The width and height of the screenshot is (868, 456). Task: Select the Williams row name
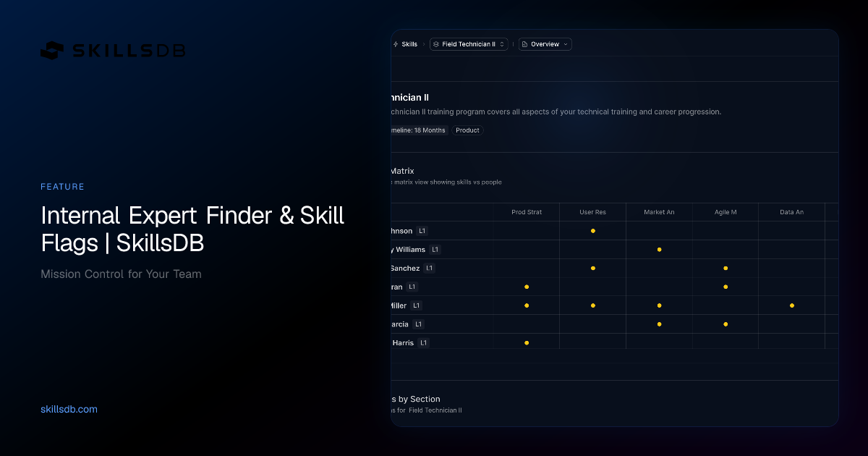[x=408, y=250]
